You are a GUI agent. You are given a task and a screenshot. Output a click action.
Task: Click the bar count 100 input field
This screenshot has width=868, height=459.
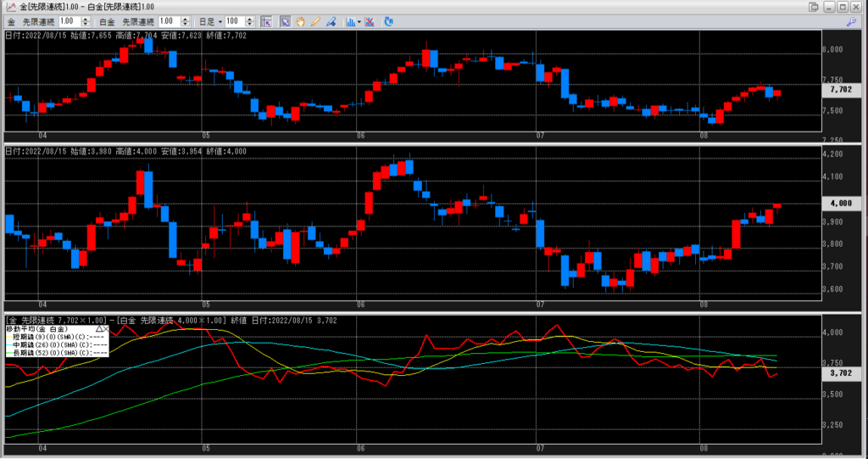[235, 20]
